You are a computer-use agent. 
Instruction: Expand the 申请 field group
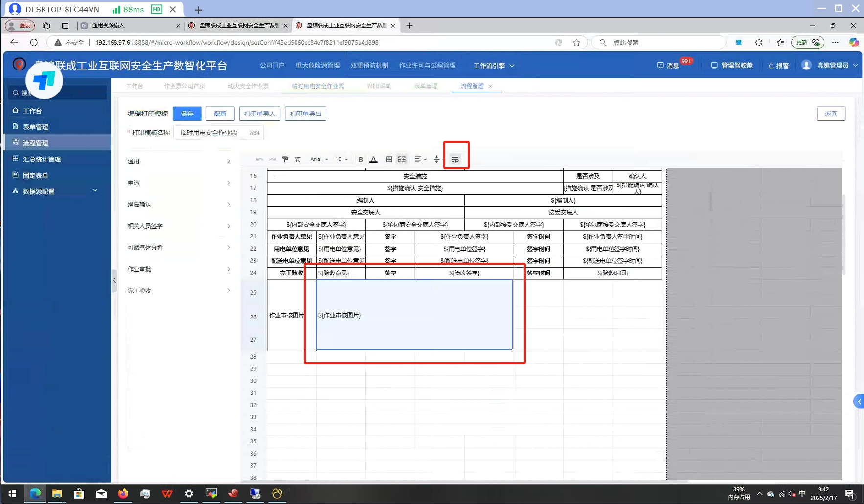[179, 183]
